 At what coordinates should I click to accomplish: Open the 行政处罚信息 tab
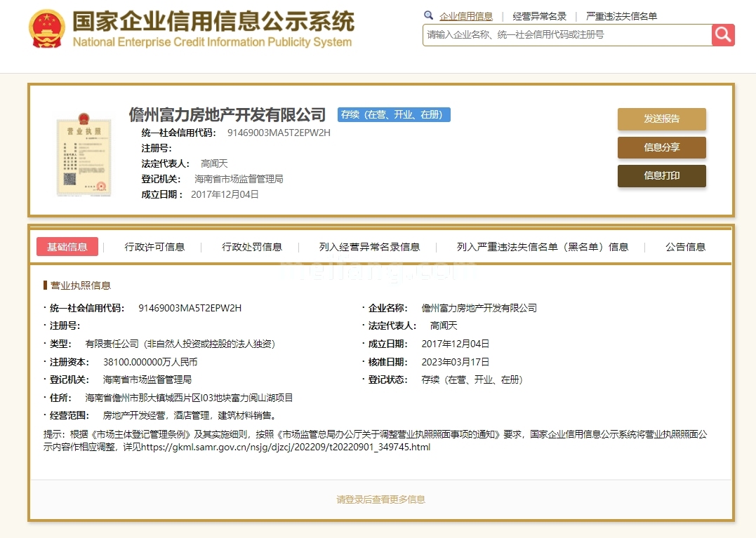252,247
